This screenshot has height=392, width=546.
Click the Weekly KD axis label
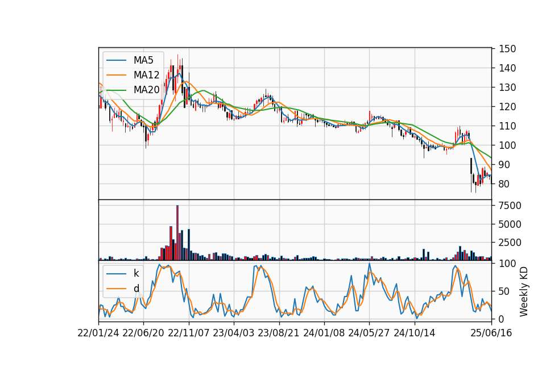[x=524, y=291]
